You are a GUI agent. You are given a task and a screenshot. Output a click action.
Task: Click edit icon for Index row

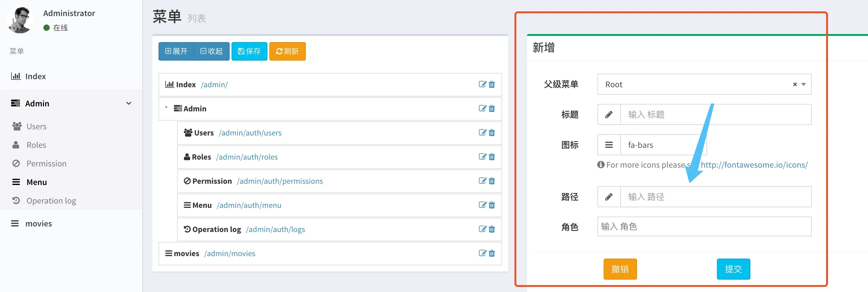click(482, 84)
